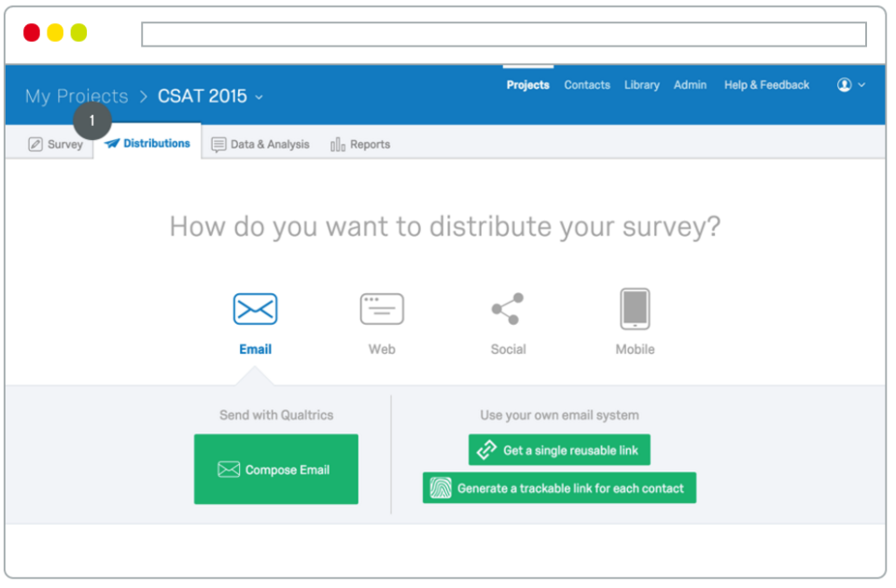This screenshot has height=588, width=896.
Task: Open the user account avatar icon
Action: tap(844, 85)
